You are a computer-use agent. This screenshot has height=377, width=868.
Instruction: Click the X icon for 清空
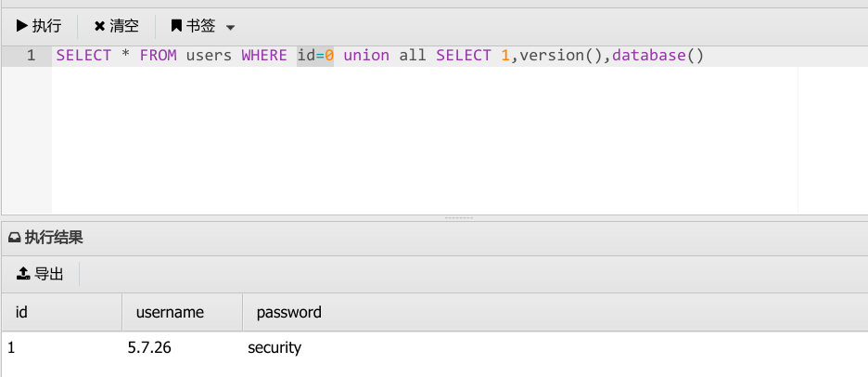(x=99, y=26)
